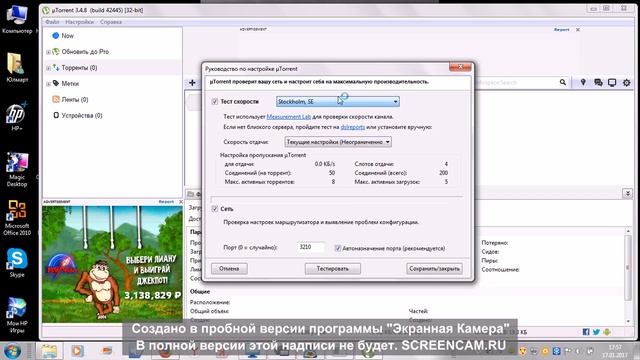640x360 pixels.
Task: Click the Android icon in status bar
Action: (607, 332)
